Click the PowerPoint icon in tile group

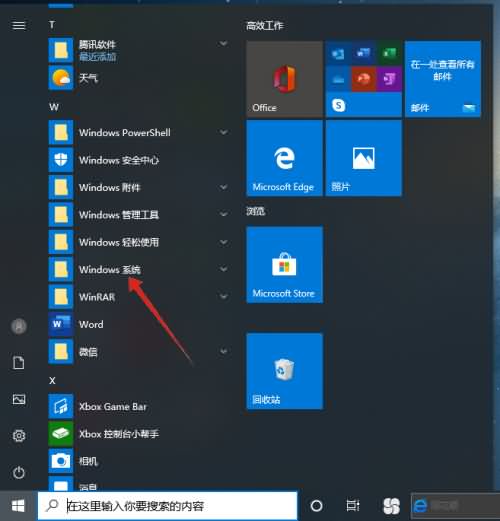(x=364, y=79)
